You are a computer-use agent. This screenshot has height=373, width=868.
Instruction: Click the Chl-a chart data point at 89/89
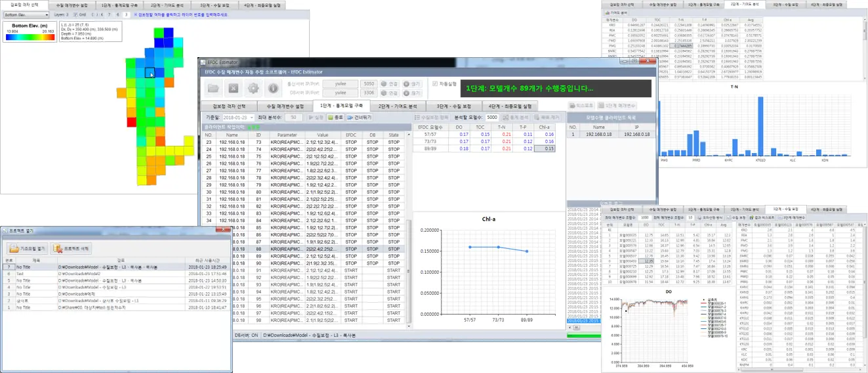tap(527, 251)
